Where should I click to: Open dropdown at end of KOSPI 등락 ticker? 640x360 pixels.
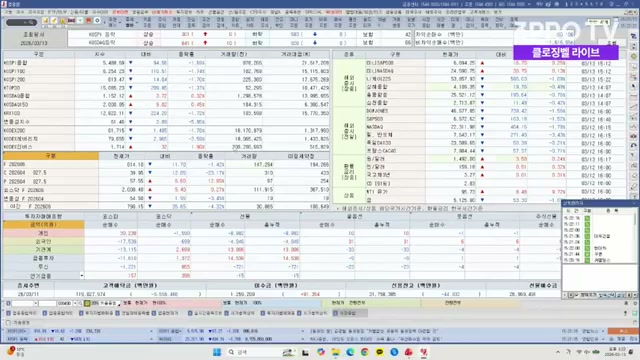pyautogui.click(x=151, y=339)
